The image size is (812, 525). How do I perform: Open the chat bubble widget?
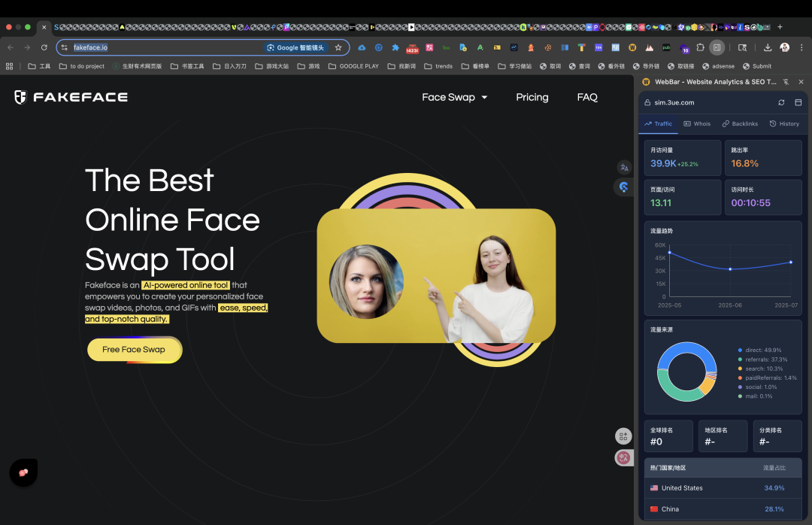tap(23, 472)
